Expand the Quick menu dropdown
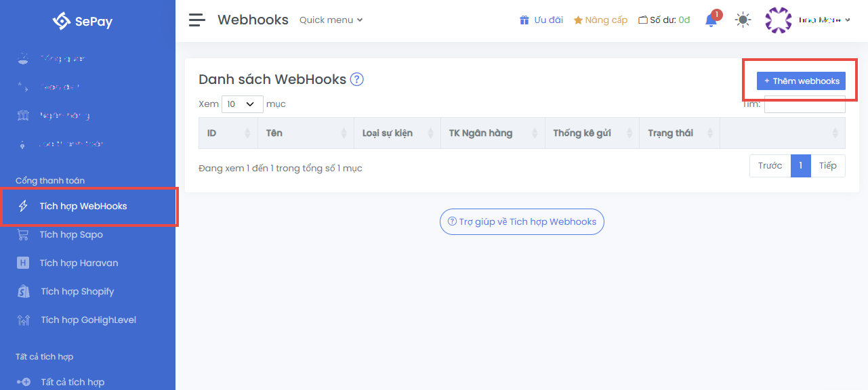 tap(331, 20)
